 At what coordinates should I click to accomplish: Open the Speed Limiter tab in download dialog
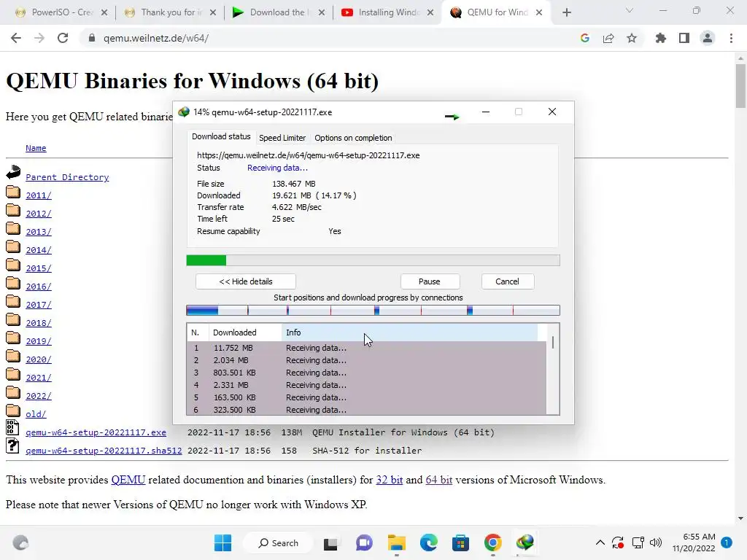[x=282, y=138]
